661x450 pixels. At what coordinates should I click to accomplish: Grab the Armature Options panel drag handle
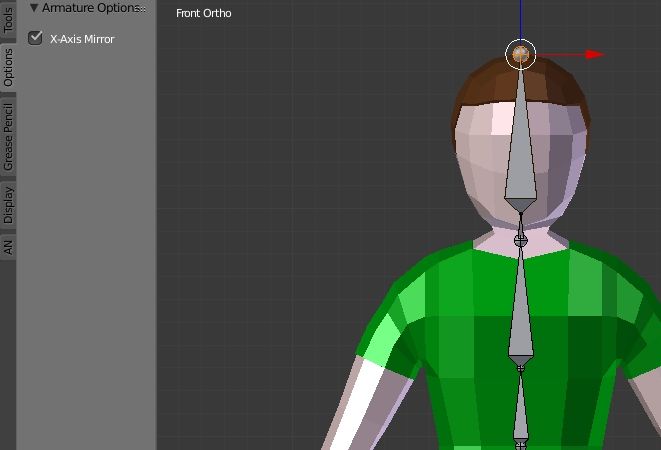142,8
